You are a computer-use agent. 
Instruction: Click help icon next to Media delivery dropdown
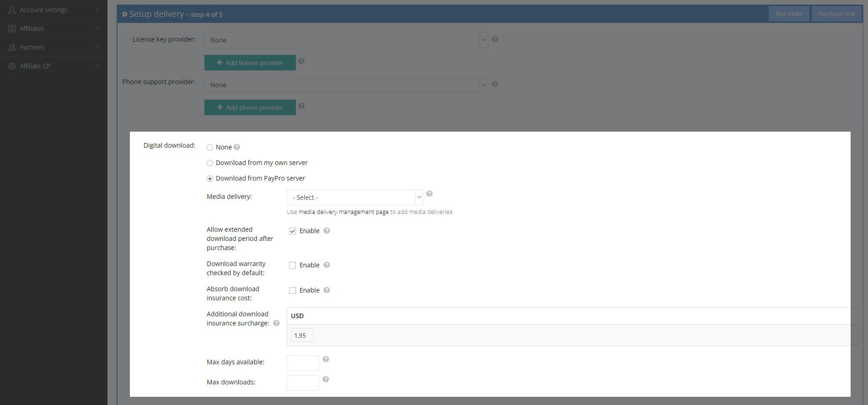coord(429,194)
